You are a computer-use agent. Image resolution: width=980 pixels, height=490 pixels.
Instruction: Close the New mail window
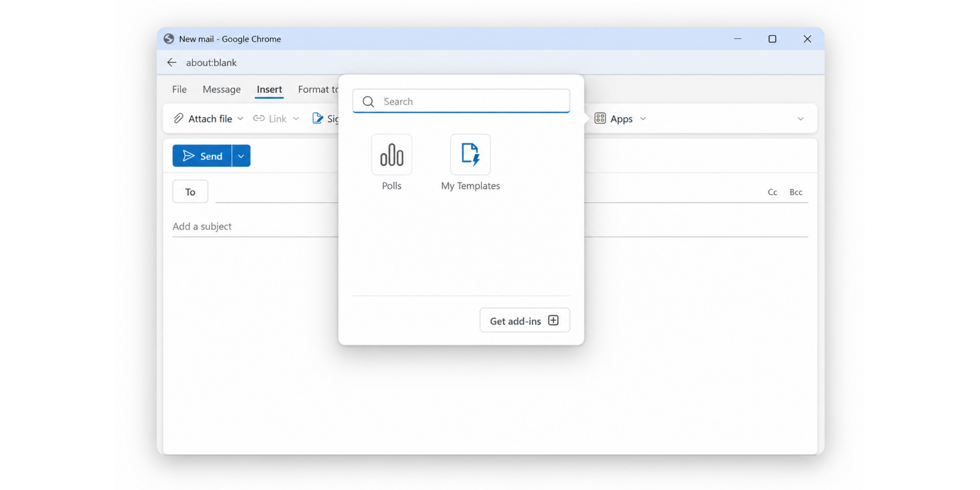(x=808, y=39)
